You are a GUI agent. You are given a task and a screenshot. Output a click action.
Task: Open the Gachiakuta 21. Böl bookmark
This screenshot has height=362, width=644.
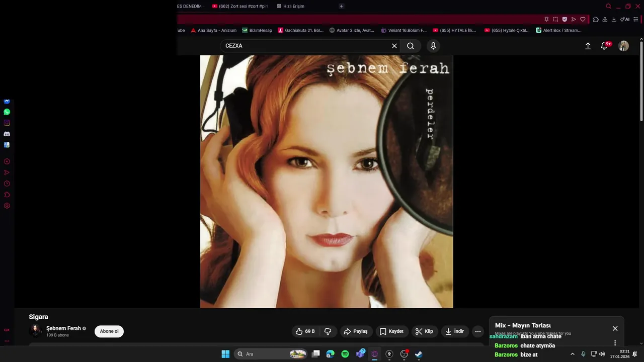point(301,30)
